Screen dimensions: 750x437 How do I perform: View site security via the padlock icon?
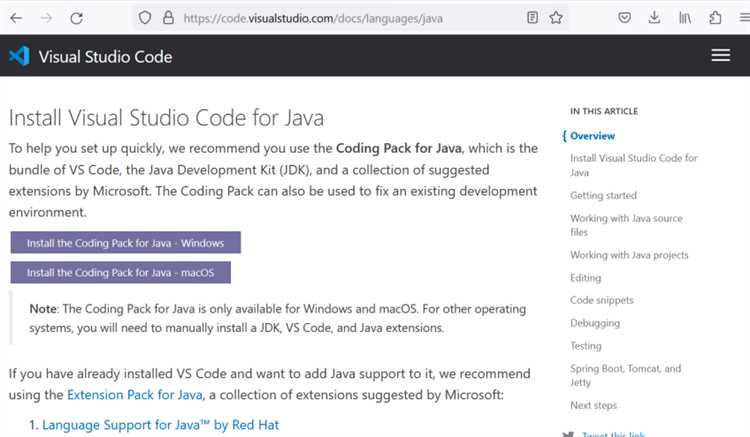[168, 18]
